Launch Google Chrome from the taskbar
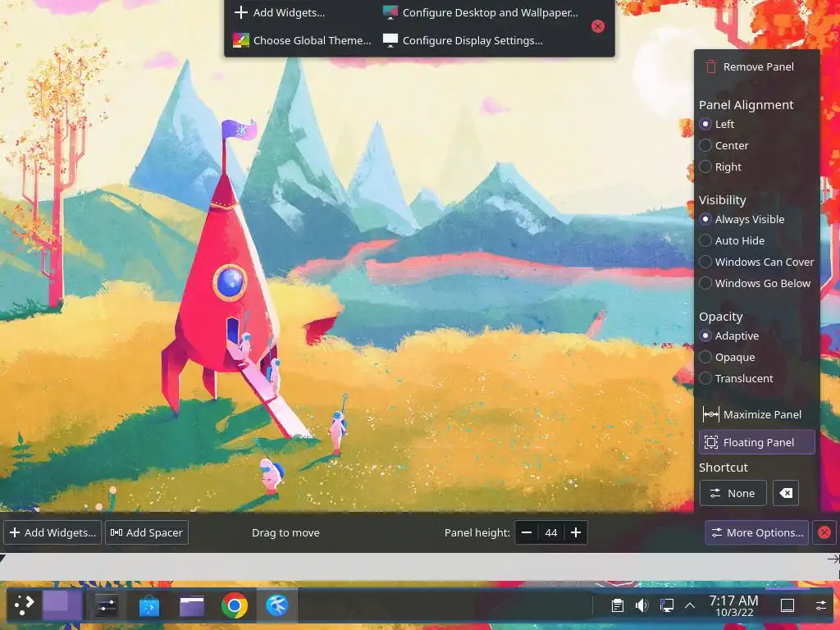 click(x=235, y=605)
